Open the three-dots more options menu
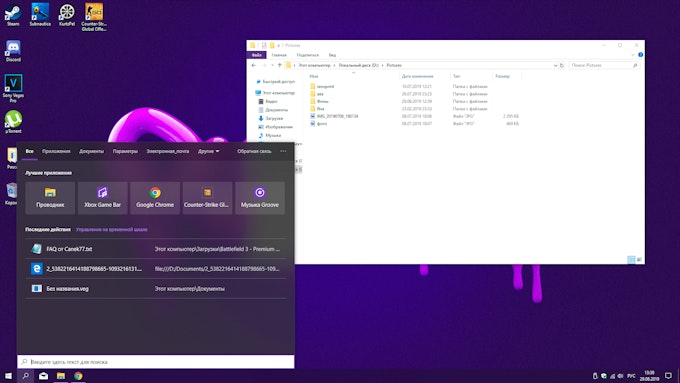680x383 pixels. [283, 151]
